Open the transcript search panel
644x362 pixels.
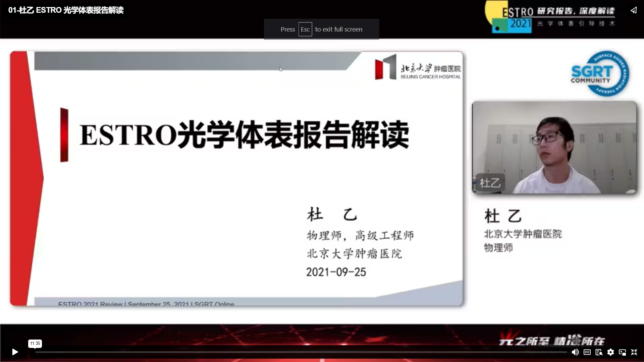599,352
